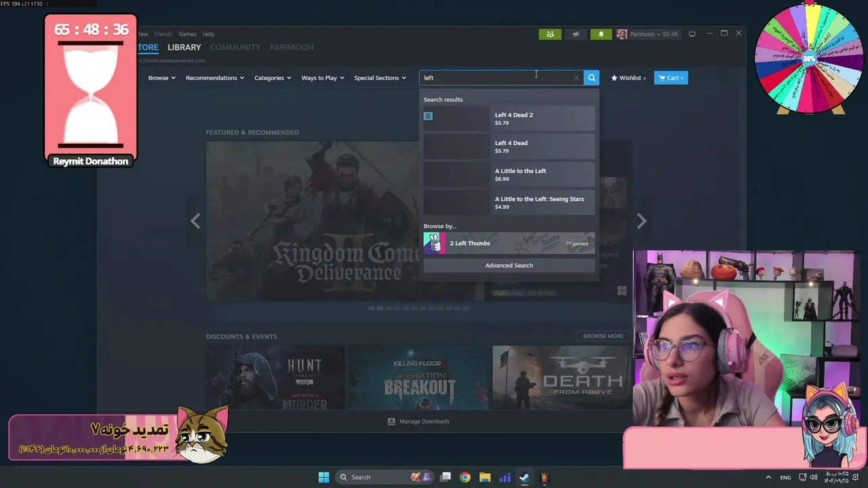This screenshot has width=868, height=488.
Task: Click the Manage Downloads icon
Action: 391,422
